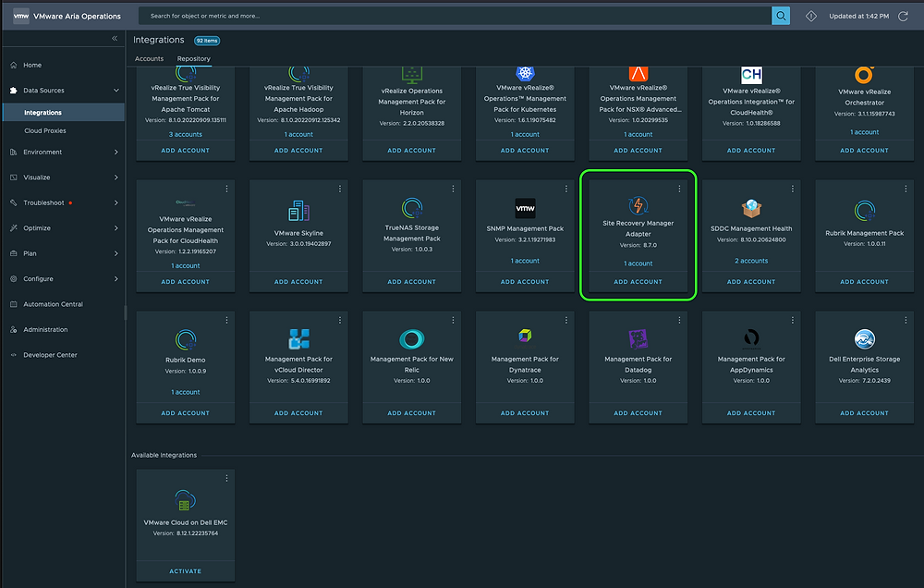Click ADD ACCOUNT on TrueNAS Storage Management Pack
Image resolution: width=924 pixels, height=588 pixels.
coord(412,282)
